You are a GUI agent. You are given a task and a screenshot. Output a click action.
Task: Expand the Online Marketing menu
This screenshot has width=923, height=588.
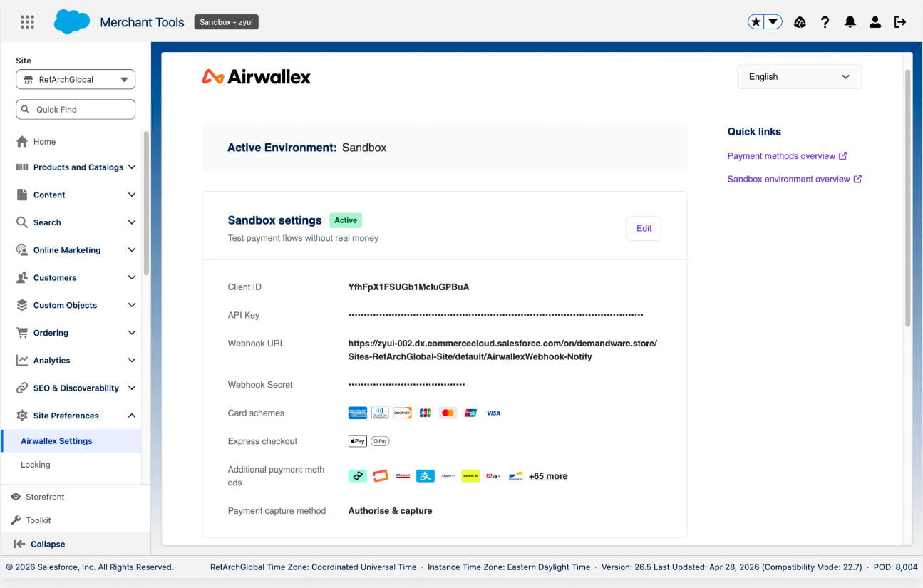[x=76, y=250]
